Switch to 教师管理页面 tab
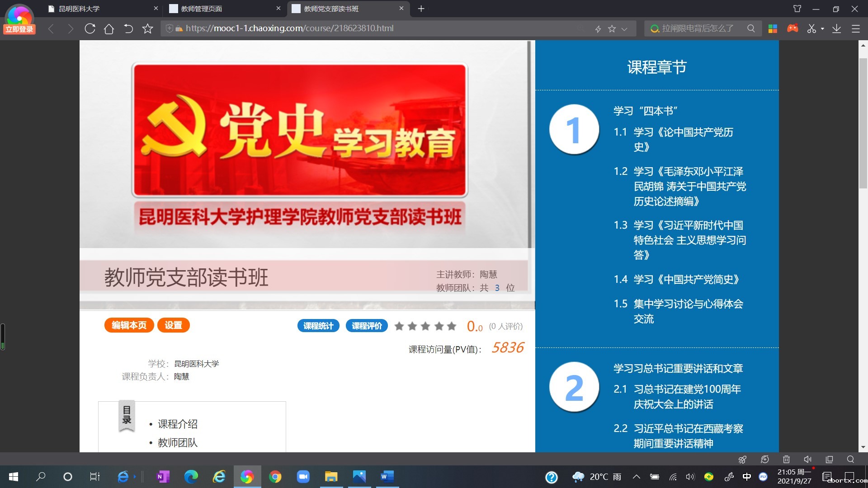The width and height of the screenshot is (868, 488). point(202,9)
